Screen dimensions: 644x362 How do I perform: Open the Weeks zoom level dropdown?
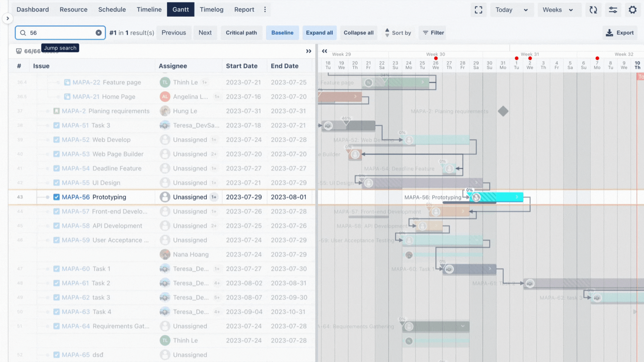559,10
